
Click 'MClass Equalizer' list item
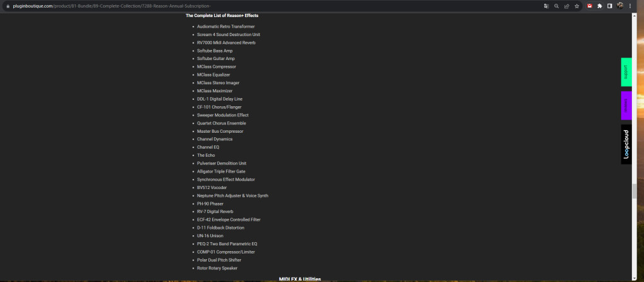coord(213,75)
